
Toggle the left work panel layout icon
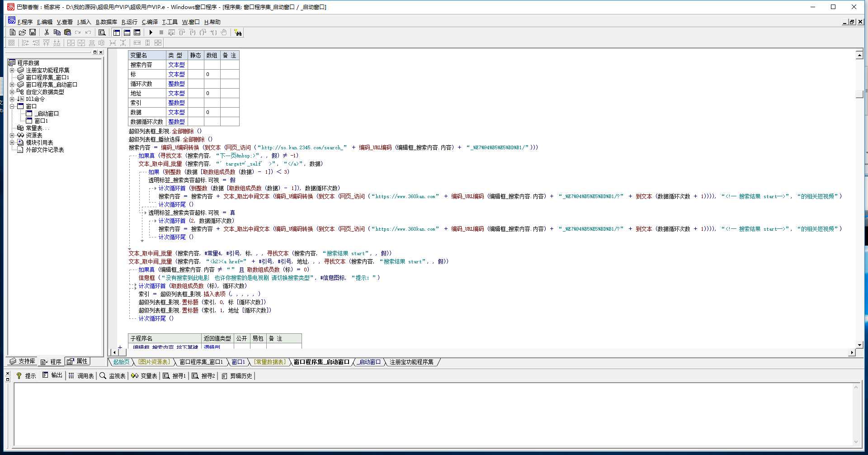point(117,32)
